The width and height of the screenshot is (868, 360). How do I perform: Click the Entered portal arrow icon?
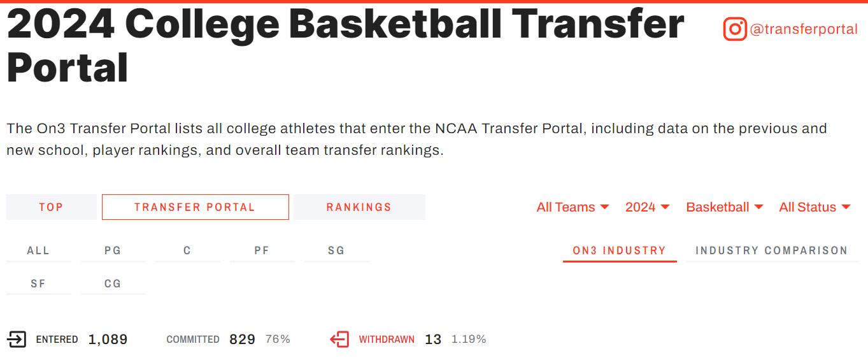17,340
